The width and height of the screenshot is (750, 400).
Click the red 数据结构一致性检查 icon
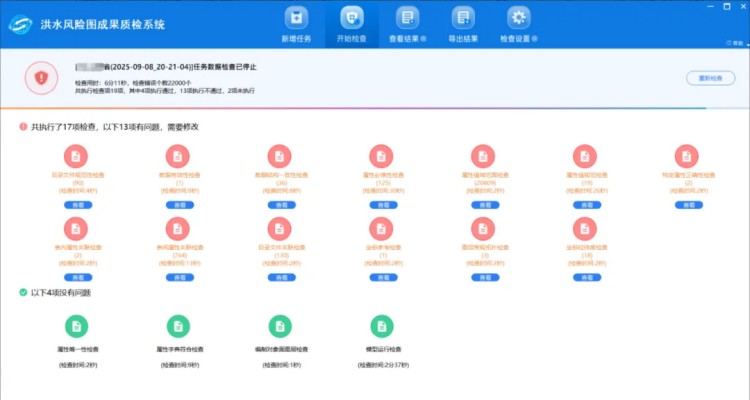(x=280, y=156)
